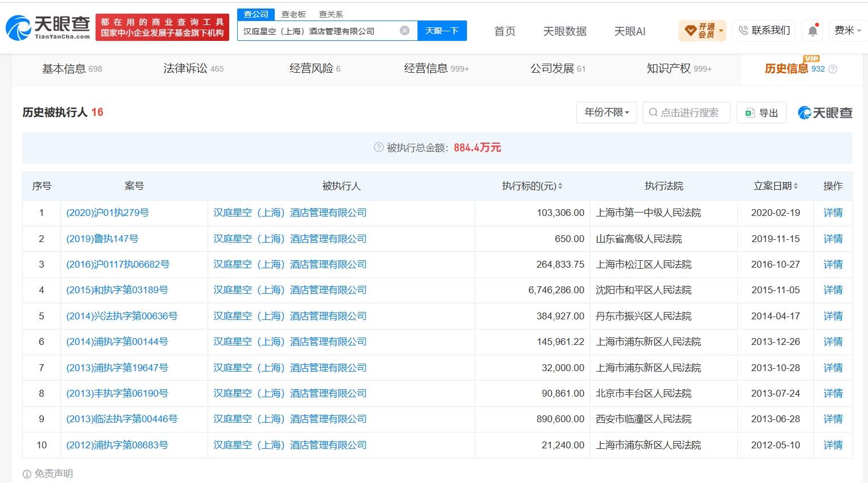The image size is (868, 483).
Task: Click the 免责声明 disclaimer text
Action: (53, 474)
